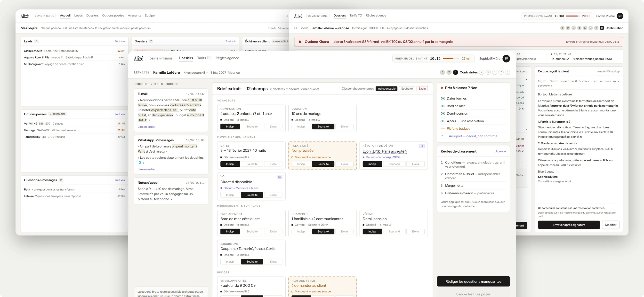Go to step 8 in front window stepper

pos(507,72)
